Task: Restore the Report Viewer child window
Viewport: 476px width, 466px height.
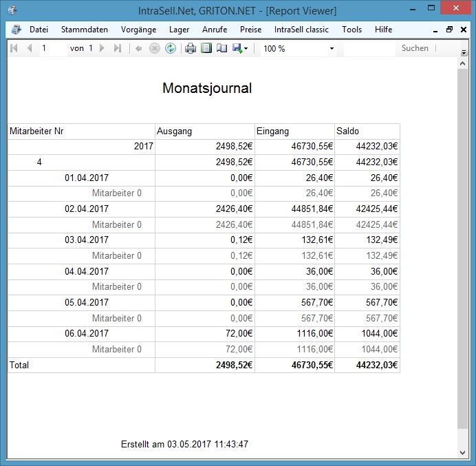Action: pyautogui.click(x=450, y=30)
